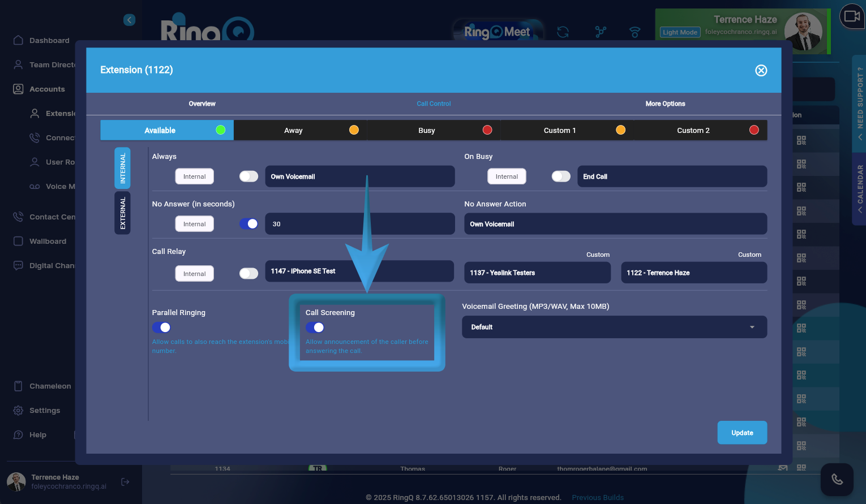Viewport: 866px width, 504px height.
Task: Open the Dashboard from the sidebar
Action: coord(49,40)
